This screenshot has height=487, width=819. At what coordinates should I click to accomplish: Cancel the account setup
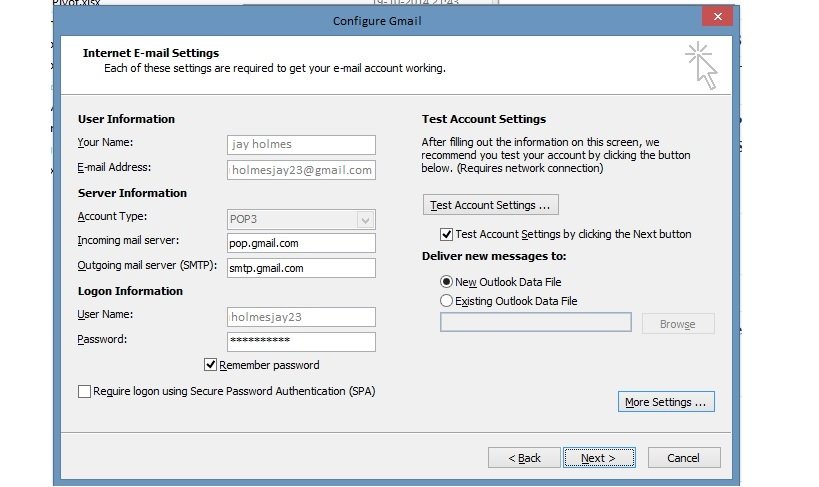point(684,458)
